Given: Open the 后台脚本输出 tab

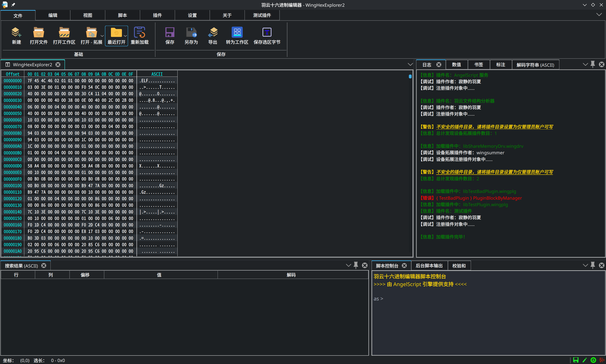Looking at the screenshot, I should tap(429, 266).
